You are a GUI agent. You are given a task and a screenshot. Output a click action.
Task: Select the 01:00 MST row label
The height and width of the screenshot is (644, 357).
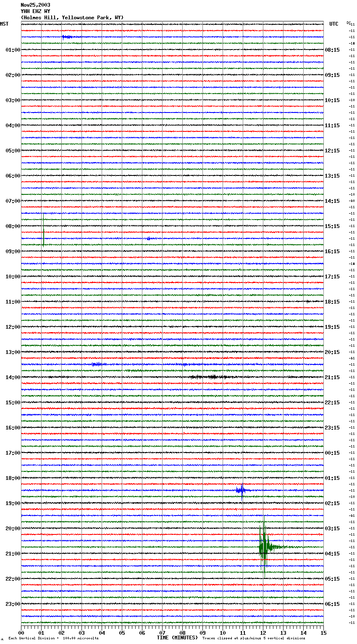[x=13, y=50]
